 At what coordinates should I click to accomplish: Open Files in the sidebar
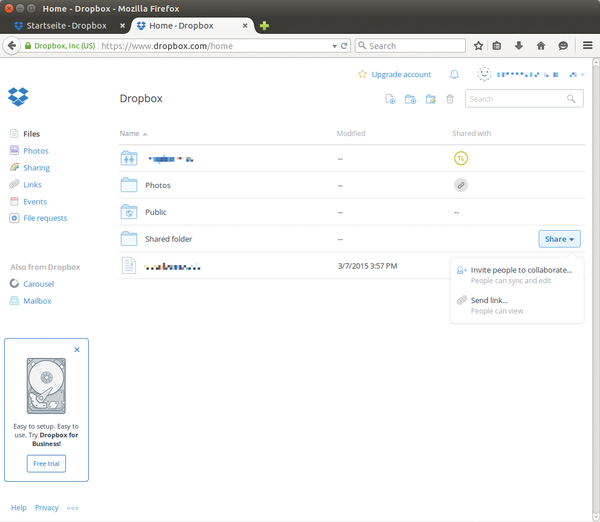(x=31, y=134)
